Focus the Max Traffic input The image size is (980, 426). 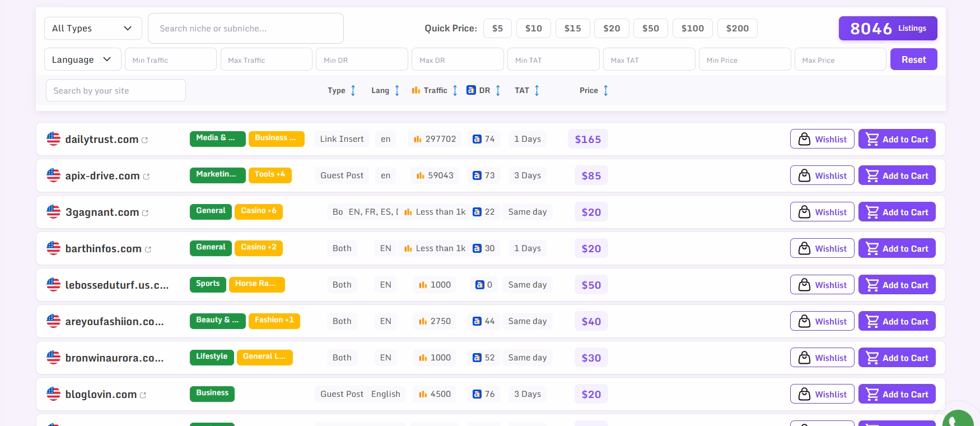pyautogui.click(x=267, y=59)
